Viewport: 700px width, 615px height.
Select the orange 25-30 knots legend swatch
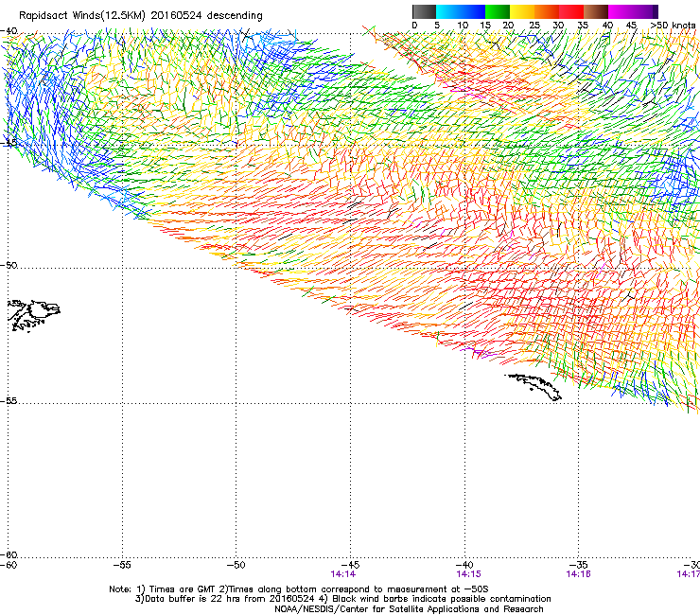(x=547, y=11)
